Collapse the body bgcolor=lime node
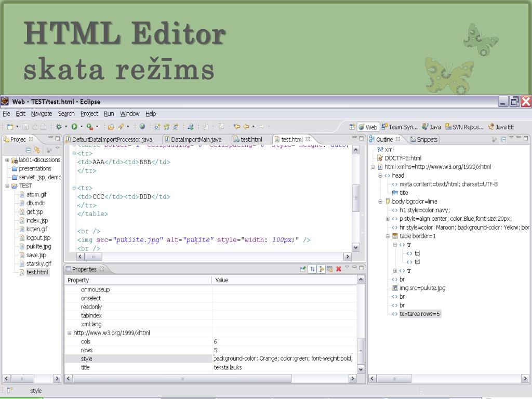The width and height of the screenshot is (532, 399). [380, 202]
